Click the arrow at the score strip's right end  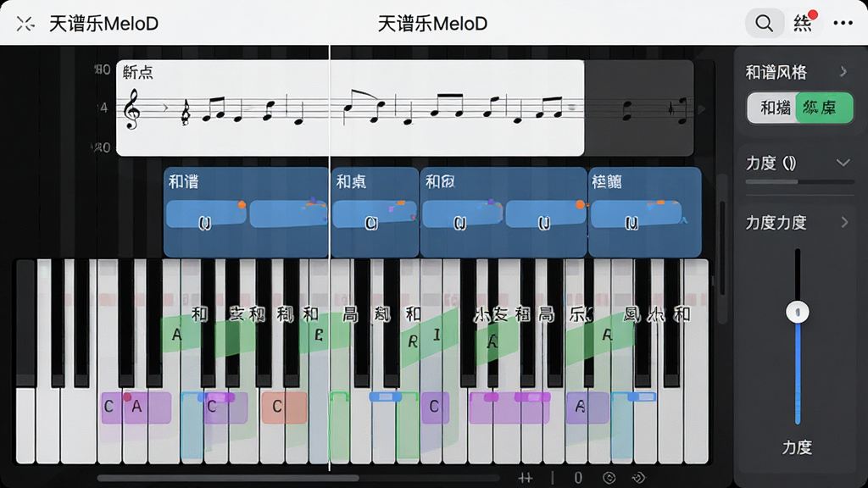[x=702, y=109]
